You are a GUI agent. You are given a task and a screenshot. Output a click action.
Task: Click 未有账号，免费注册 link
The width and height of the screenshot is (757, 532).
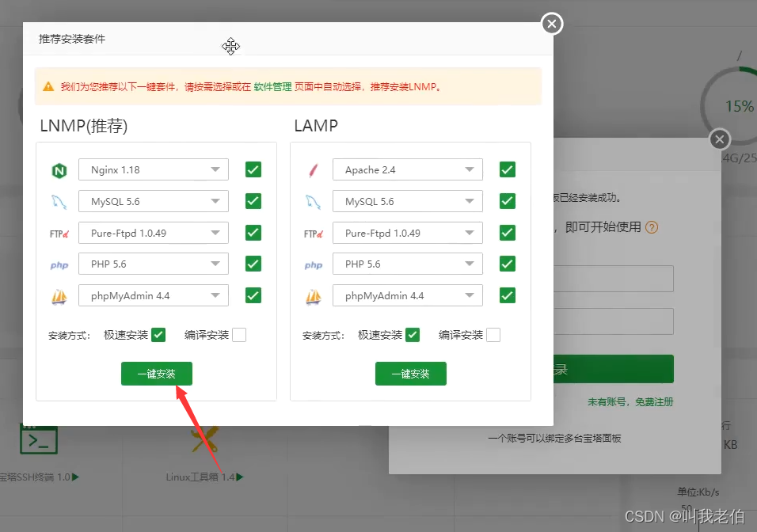[630, 401]
